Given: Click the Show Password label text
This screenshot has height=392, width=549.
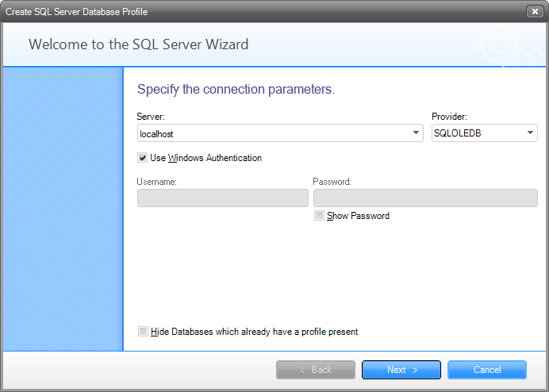Looking at the screenshot, I should coord(358,216).
